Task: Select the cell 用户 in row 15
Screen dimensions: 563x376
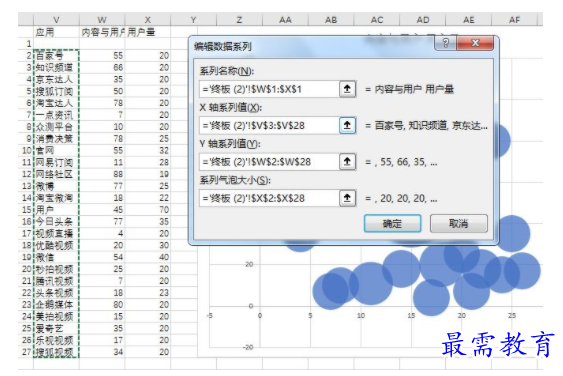Action: coord(56,210)
